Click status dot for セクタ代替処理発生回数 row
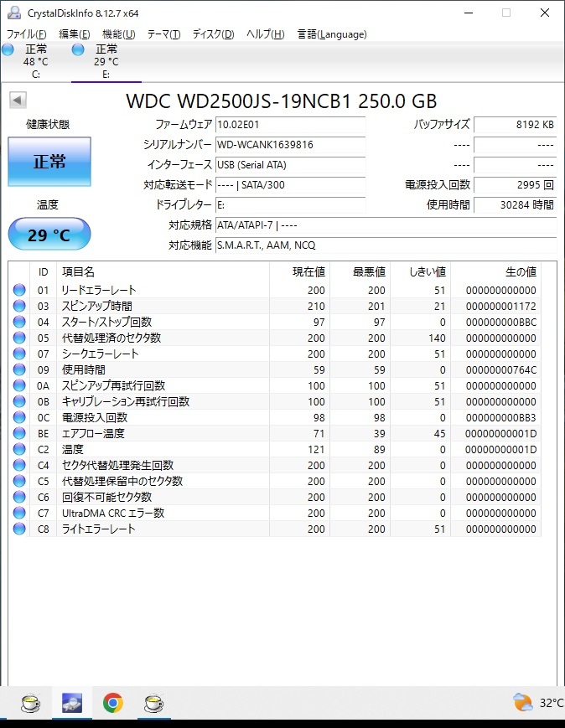 [19, 465]
